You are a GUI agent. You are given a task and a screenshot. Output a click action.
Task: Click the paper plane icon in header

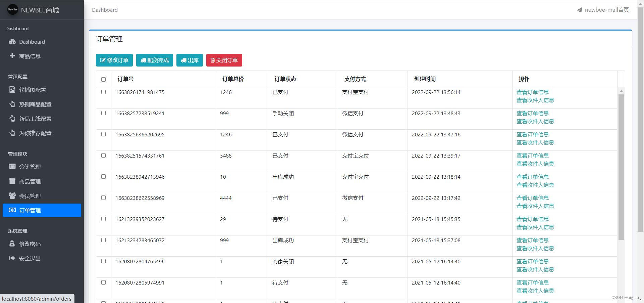coord(580,10)
